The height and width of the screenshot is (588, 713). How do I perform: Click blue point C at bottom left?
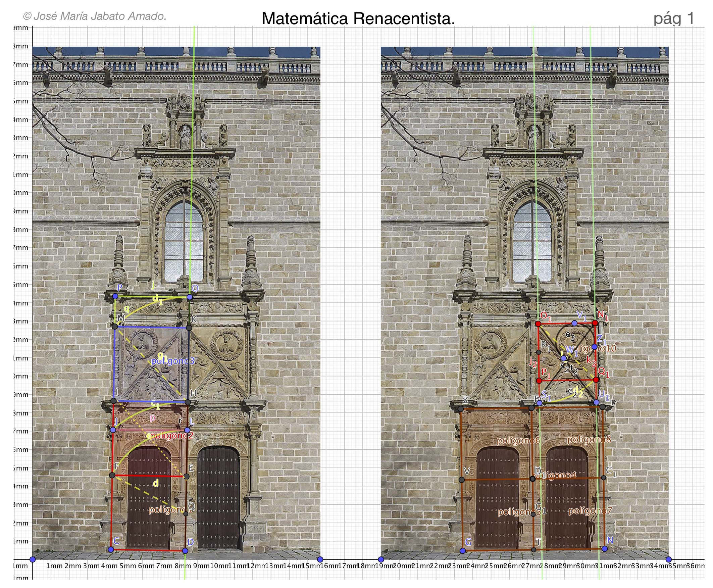(111, 550)
